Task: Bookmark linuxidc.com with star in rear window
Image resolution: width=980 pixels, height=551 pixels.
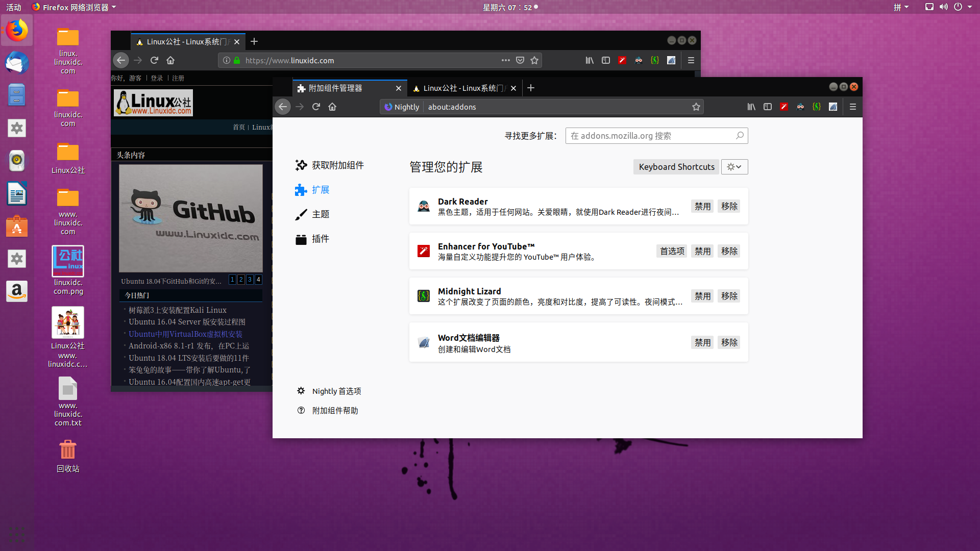Action: 534,60
